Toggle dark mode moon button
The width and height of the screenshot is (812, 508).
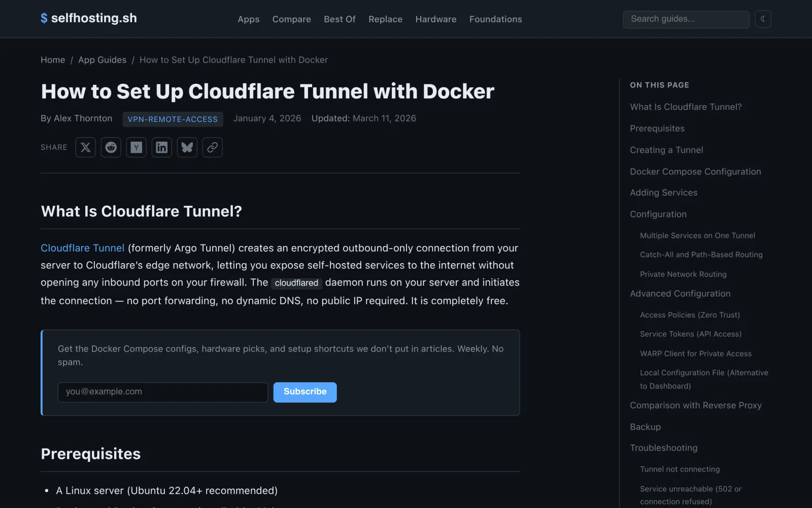pos(763,19)
